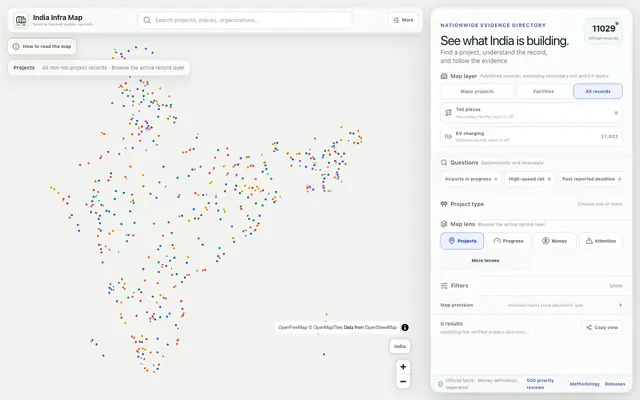Zoom out with the minus button

click(403, 382)
